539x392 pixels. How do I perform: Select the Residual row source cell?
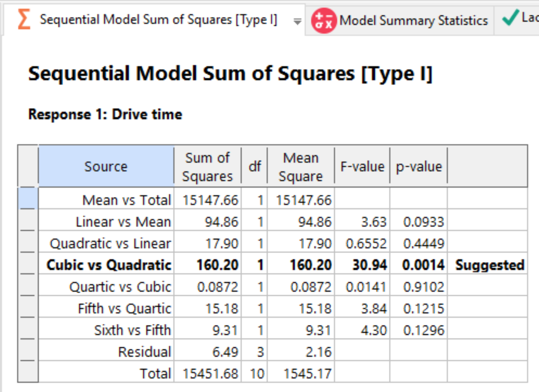click(x=144, y=352)
